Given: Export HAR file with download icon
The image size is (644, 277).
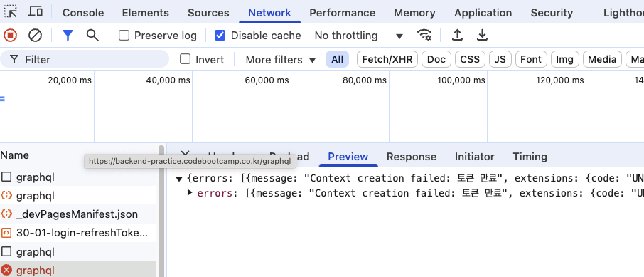Looking at the screenshot, I should pyautogui.click(x=482, y=36).
